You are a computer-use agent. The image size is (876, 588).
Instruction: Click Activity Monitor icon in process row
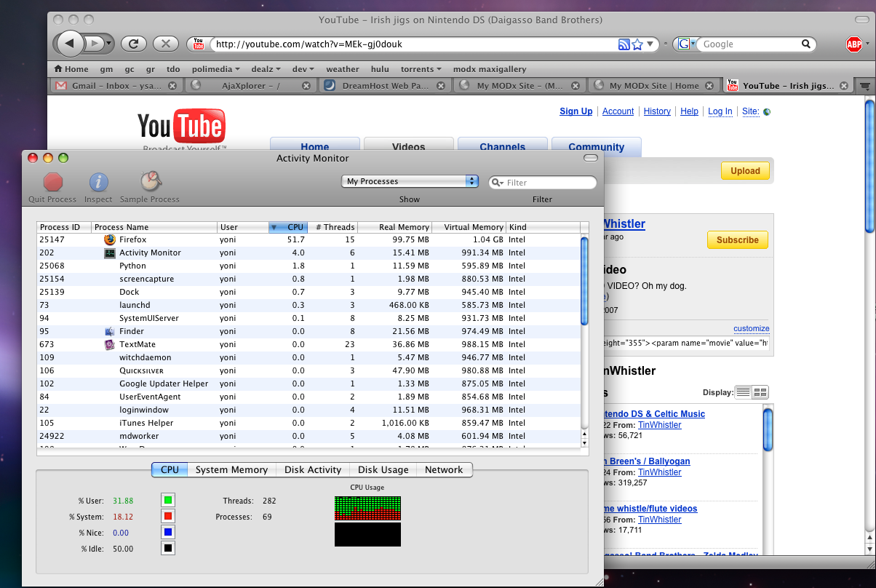[x=110, y=253]
